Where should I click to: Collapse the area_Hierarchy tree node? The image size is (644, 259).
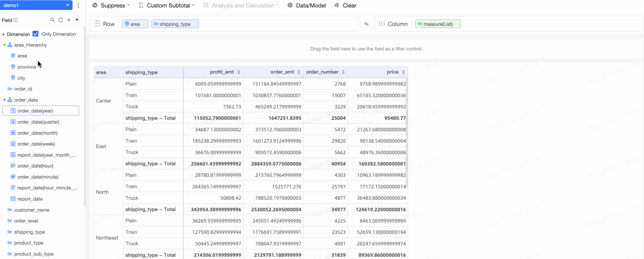pos(5,45)
